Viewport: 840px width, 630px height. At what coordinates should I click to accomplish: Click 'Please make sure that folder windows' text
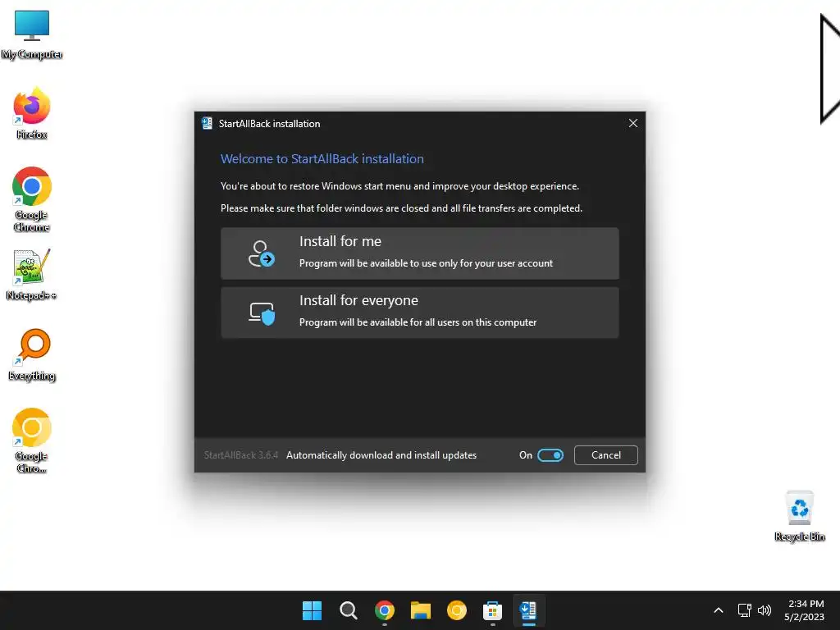coord(401,208)
